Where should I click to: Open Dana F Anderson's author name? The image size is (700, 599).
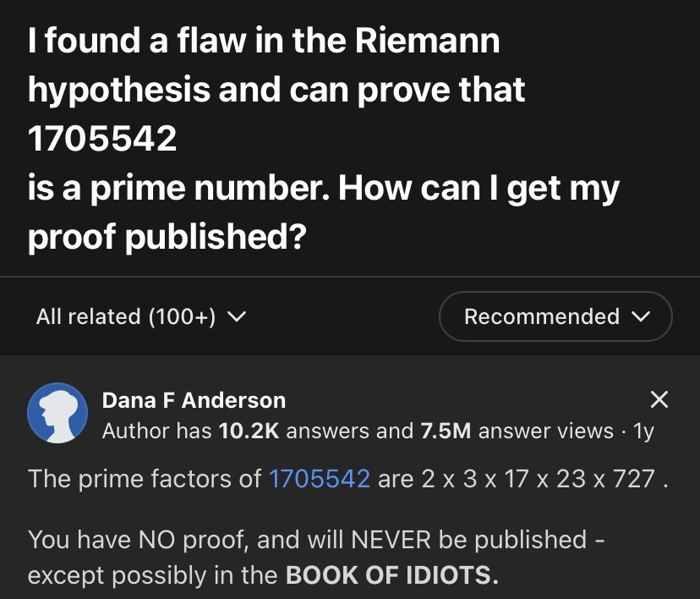point(194,400)
